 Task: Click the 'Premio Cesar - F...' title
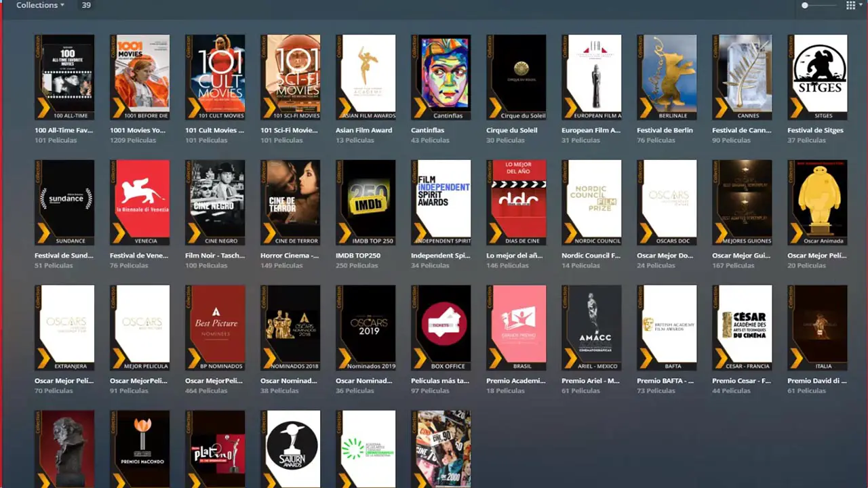741,381
